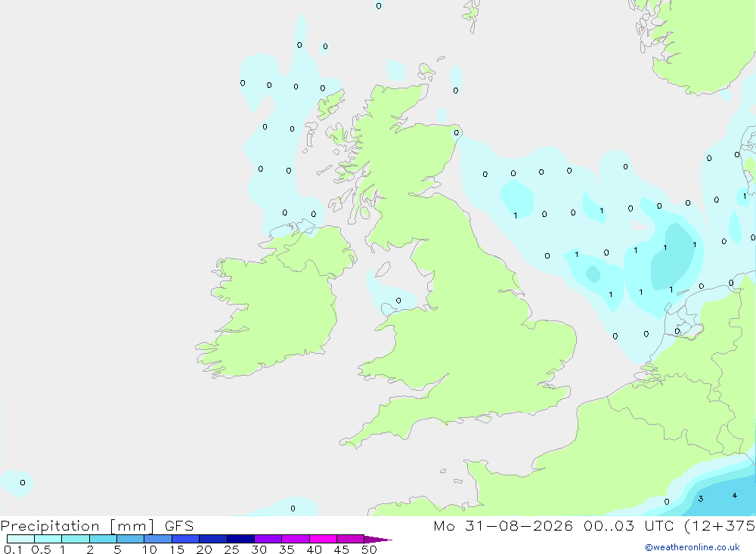The image size is (756, 554).
Task: Choose the 15–20 mm legend color swatch
Action: (x=186, y=539)
